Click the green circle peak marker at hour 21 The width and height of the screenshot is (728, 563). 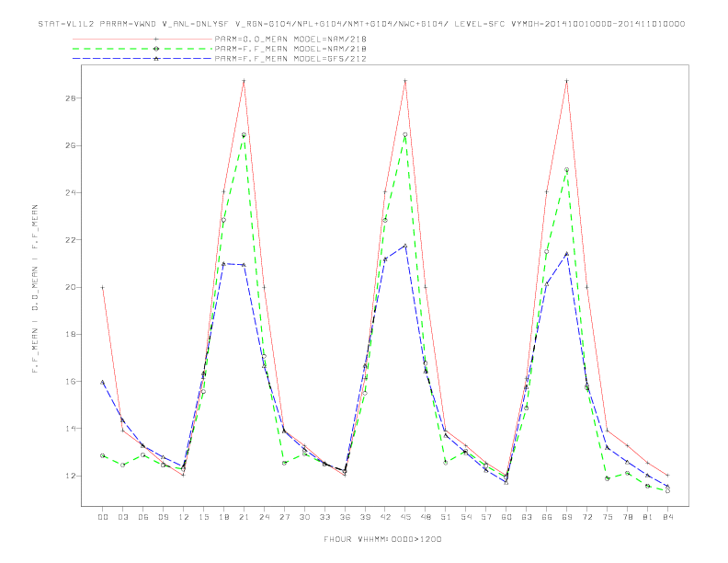pyautogui.click(x=244, y=135)
